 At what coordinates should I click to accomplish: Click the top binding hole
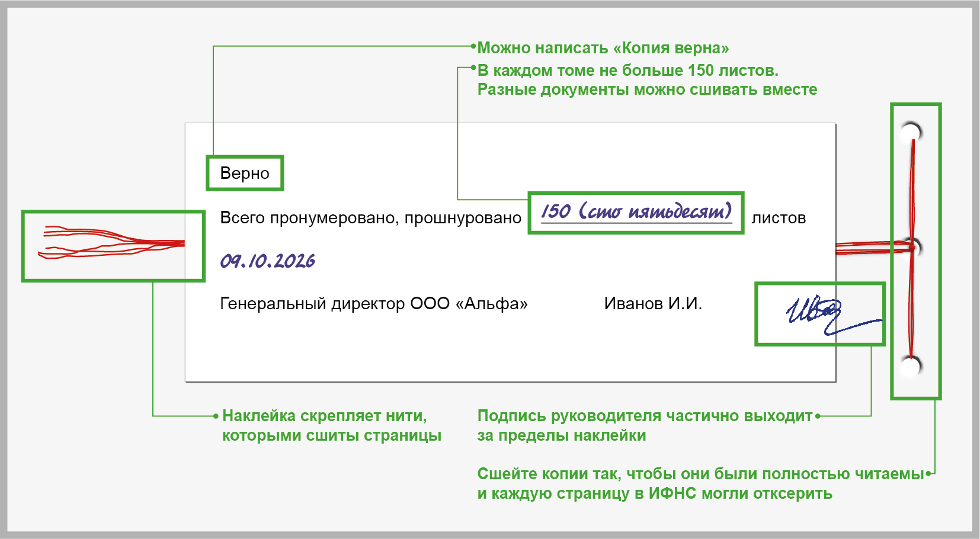[911, 133]
